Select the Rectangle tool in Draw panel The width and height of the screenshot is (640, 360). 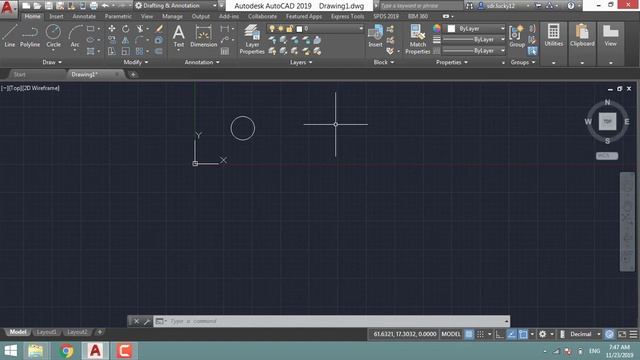[x=91, y=29]
